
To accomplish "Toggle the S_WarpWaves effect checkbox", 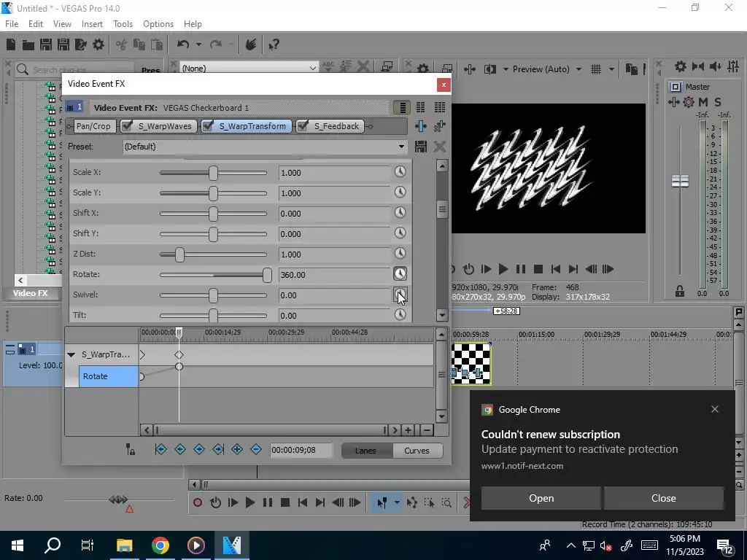I will tap(127, 125).
